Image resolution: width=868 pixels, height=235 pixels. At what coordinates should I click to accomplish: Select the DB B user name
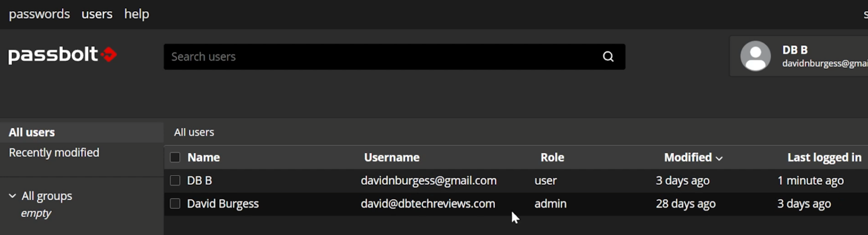(199, 181)
